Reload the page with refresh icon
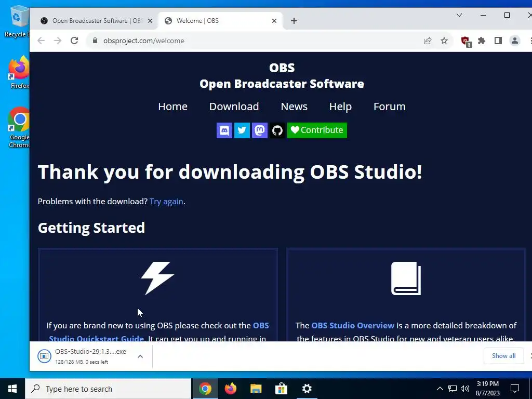 [x=74, y=41]
